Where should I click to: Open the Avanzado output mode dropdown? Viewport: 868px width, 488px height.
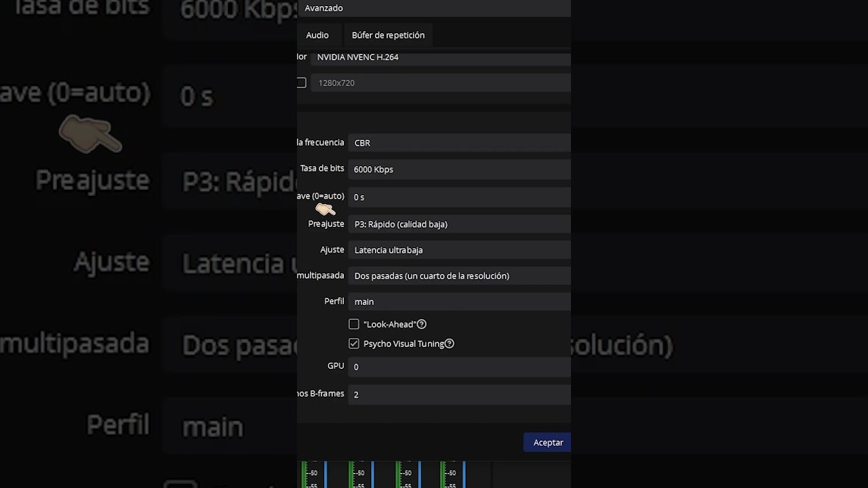(434, 8)
